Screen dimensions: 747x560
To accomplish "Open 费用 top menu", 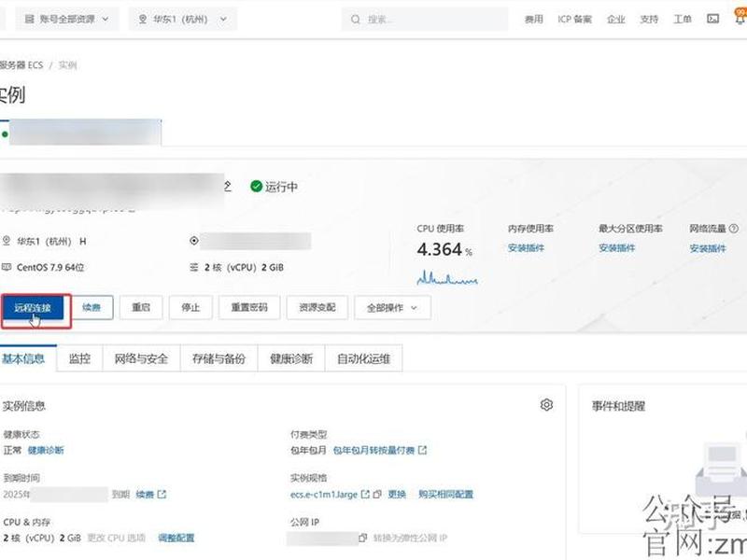I will [x=533, y=19].
